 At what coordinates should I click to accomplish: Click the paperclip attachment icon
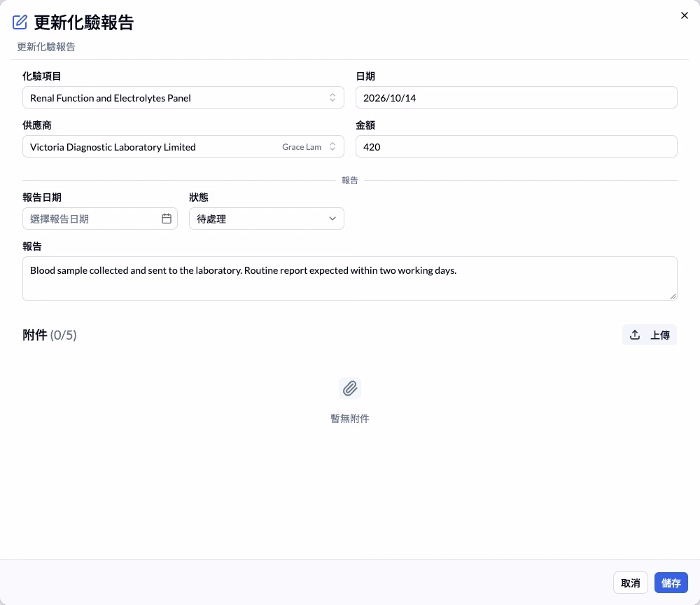pyautogui.click(x=350, y=389)
